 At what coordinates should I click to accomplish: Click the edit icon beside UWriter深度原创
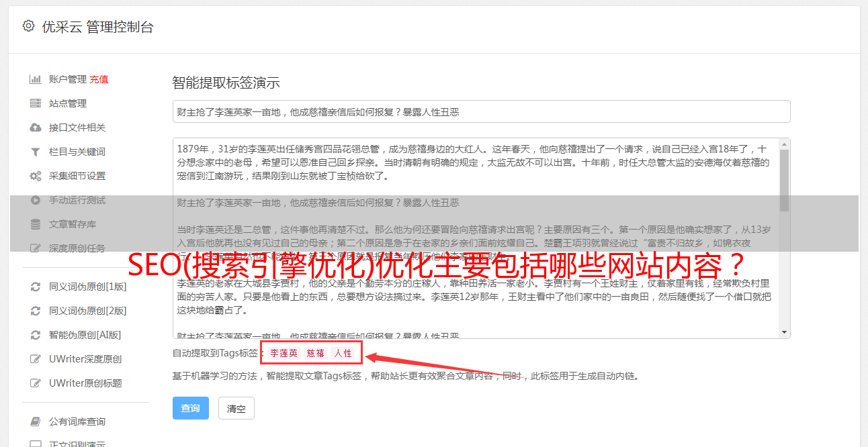(35, 359)
